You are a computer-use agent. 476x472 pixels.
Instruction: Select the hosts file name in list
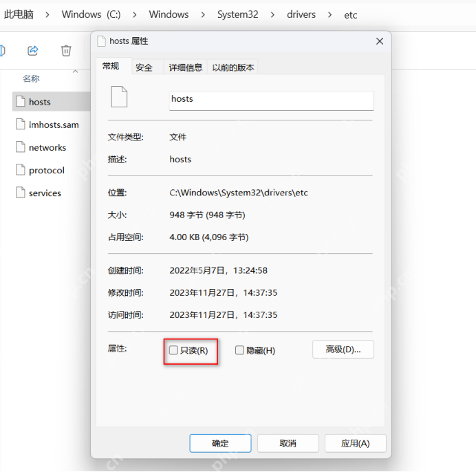point(40,102)
